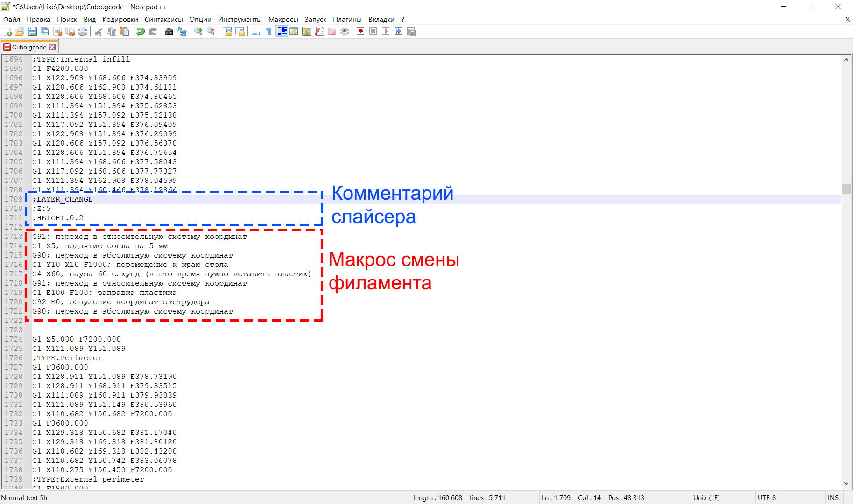The image size is (853, 504).
Task: Open the Инструменты menu
Action: 240,20
